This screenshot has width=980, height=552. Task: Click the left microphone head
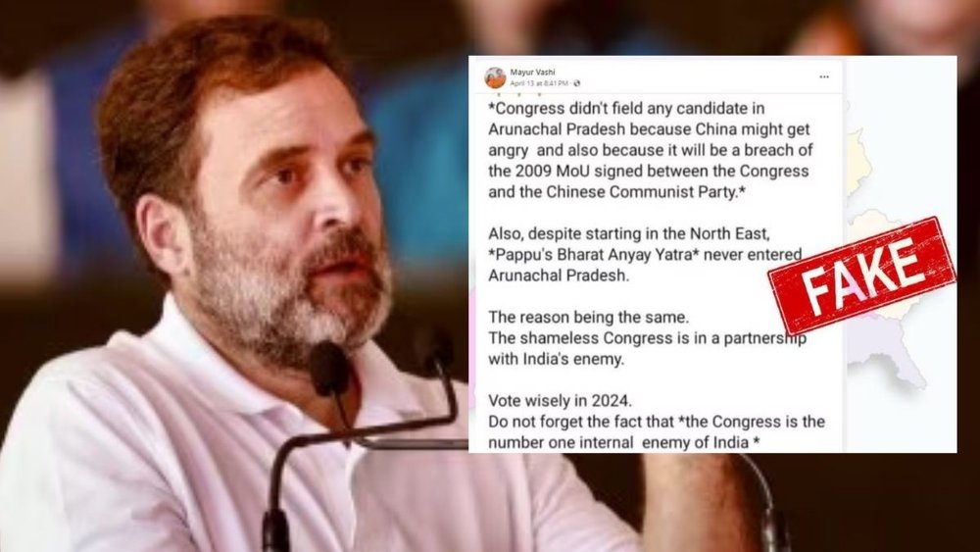click(x=329, y=369)
